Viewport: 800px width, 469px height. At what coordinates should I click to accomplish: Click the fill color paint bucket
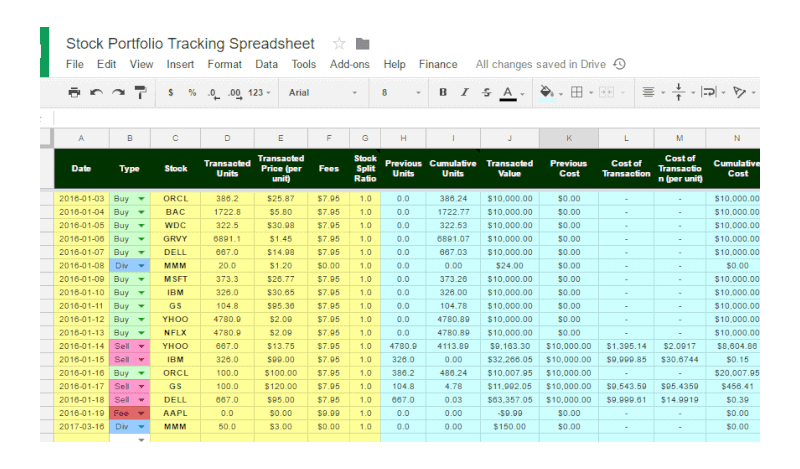[x=546, y=92]
